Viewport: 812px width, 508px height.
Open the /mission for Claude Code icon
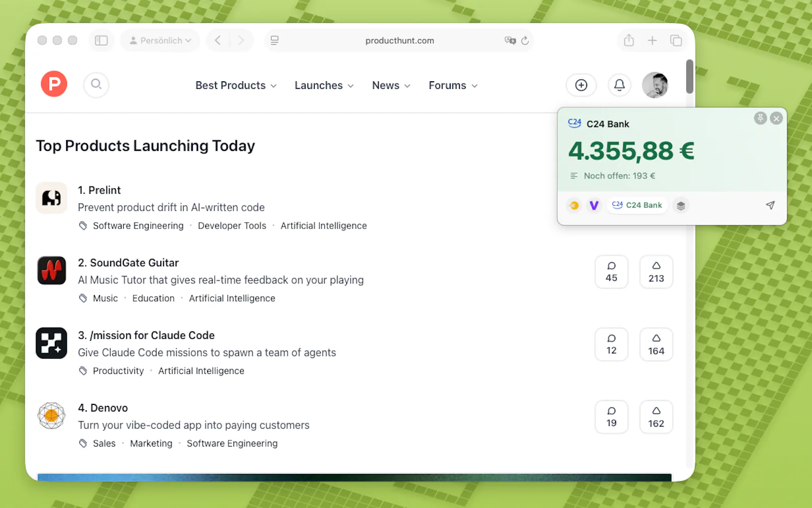[51, 343]
